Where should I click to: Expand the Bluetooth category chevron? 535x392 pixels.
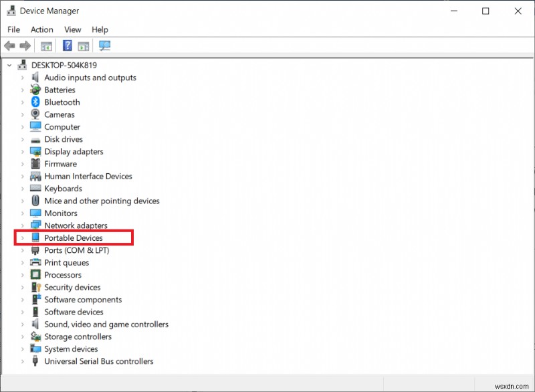pos(23,102)
